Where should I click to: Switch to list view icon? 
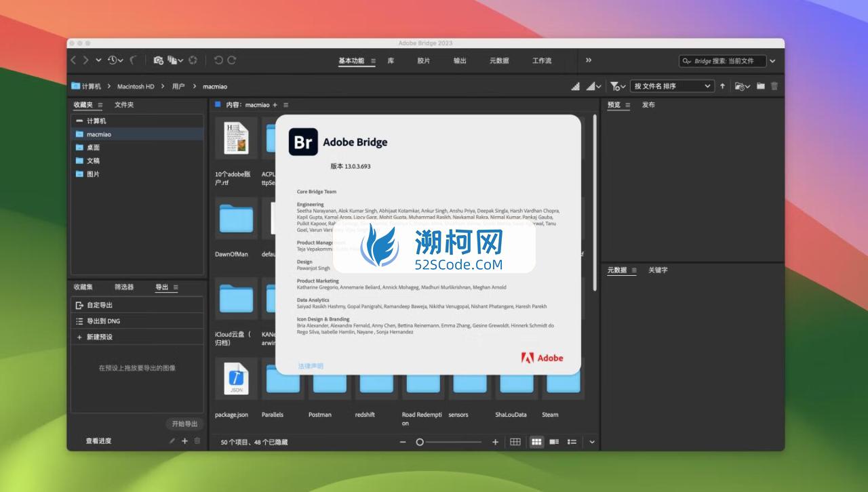[x=572, y=442]
